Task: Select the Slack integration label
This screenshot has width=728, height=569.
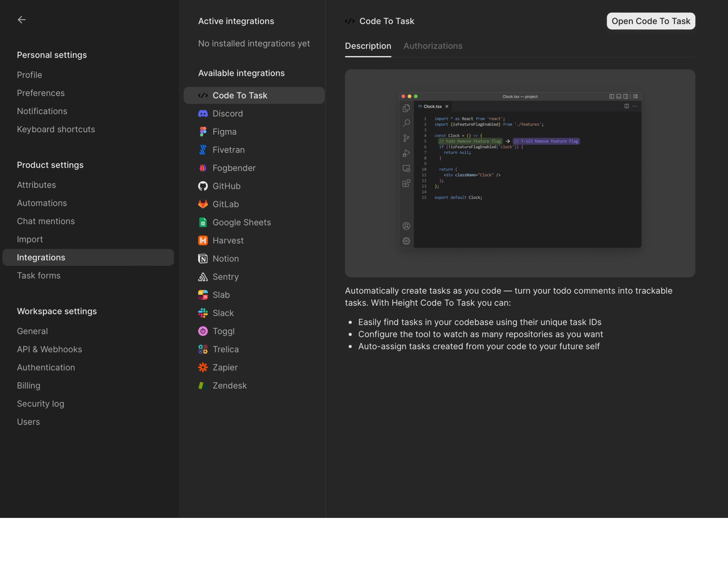Action: coord(223,313)
